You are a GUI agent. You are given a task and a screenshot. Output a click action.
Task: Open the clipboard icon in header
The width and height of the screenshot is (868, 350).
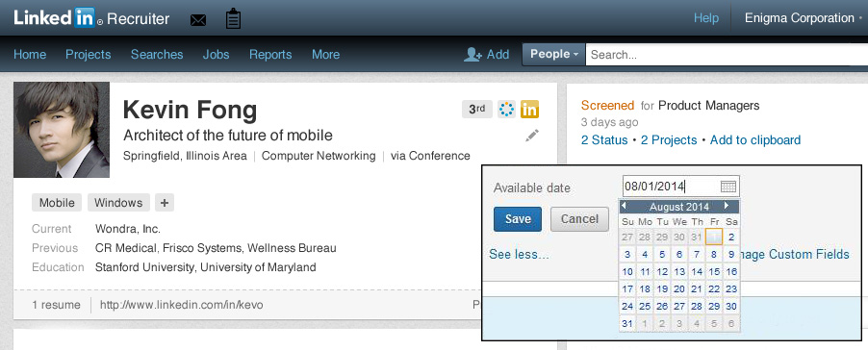tap(233, 19)
